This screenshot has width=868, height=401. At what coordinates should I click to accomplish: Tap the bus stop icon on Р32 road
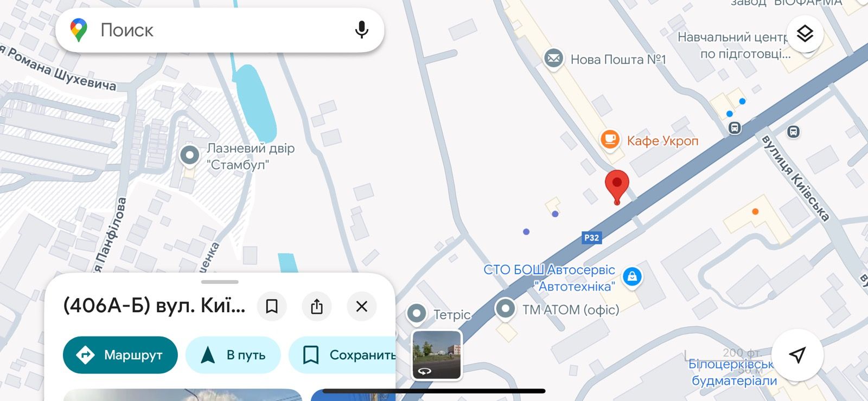click(735, 128)
